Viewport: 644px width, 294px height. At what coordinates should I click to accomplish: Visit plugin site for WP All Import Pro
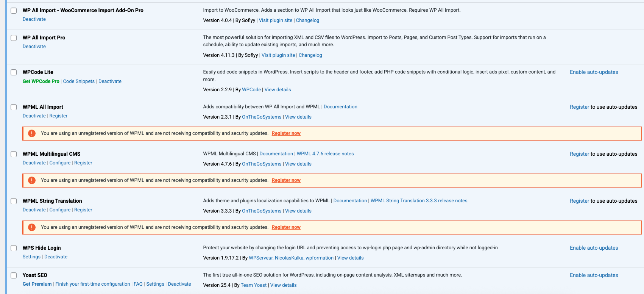click(x=278, y=55)
